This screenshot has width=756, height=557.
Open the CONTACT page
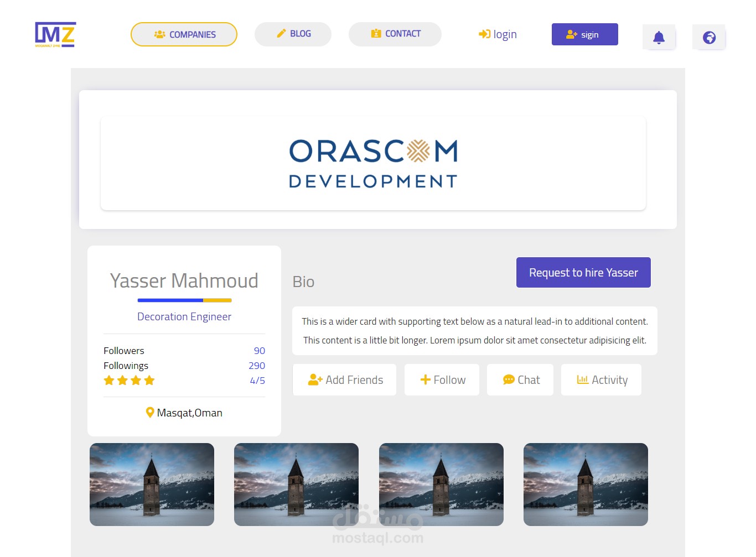tap(395, 34)
